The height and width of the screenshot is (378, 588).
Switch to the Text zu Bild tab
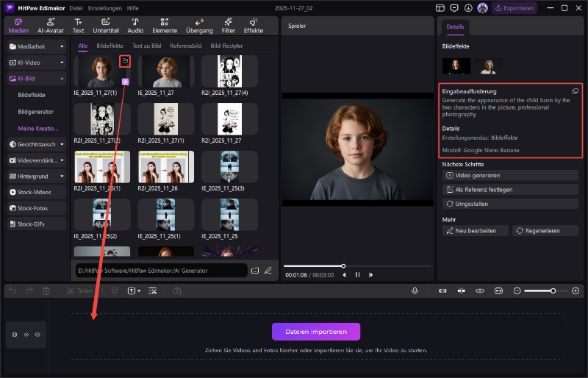pyautogui.click(x=146, y=46)
